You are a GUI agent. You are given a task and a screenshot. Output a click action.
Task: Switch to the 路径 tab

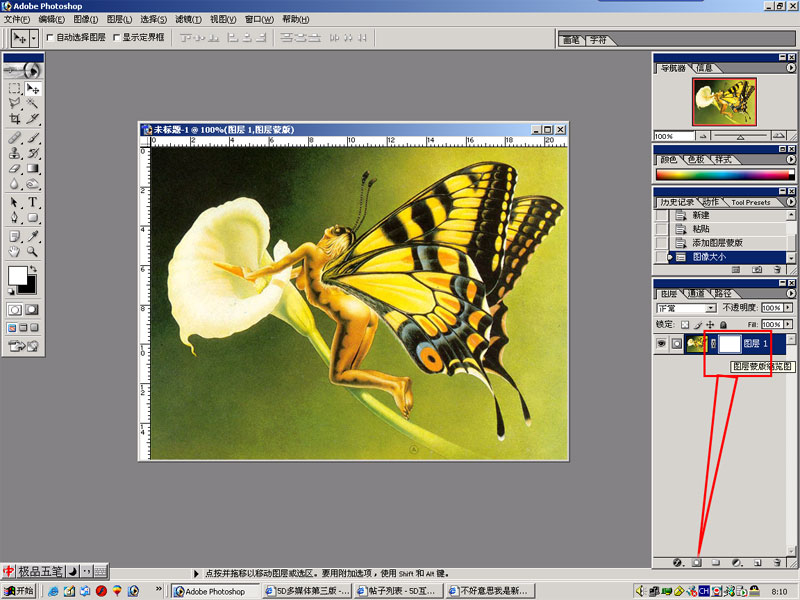[x=722, y=293]
